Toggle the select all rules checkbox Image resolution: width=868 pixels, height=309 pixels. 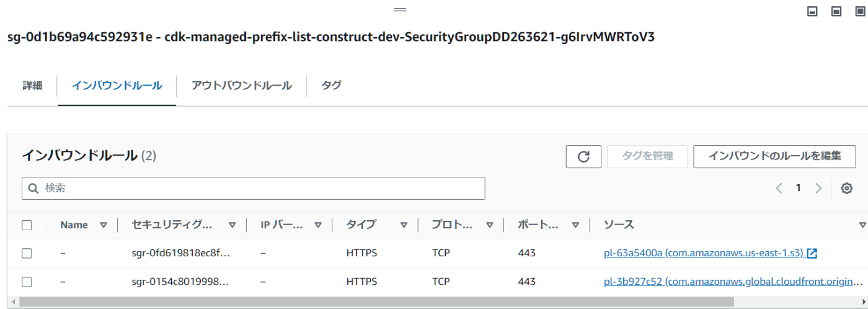27,225
